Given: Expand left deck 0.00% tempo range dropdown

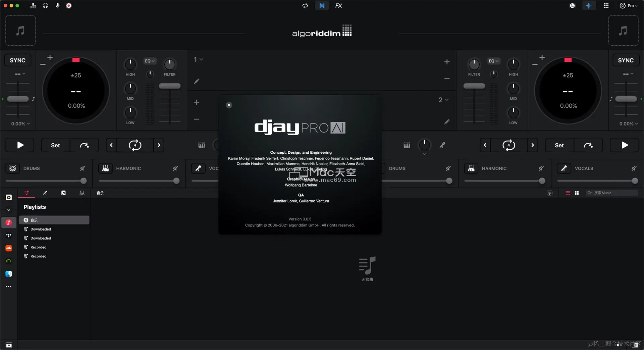Looking at the screenshot, I should tap(20, 124).
